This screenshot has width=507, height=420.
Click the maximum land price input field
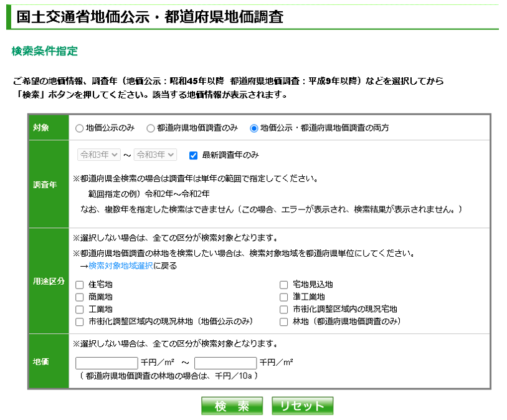pos(225,362)
